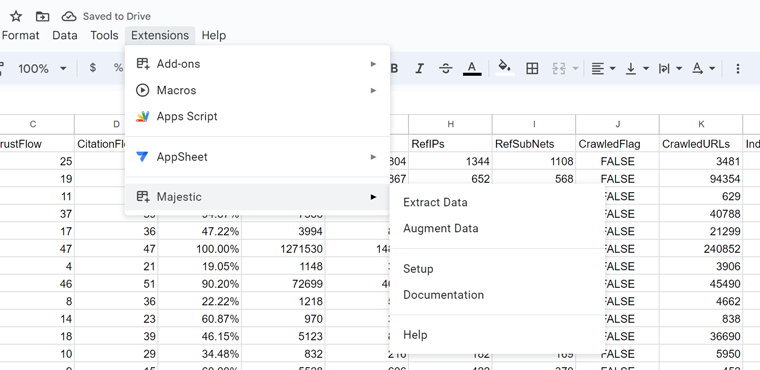Format as percent button
Image resolution: width=760 pixels, height=370 pixels.
point(118,68)
